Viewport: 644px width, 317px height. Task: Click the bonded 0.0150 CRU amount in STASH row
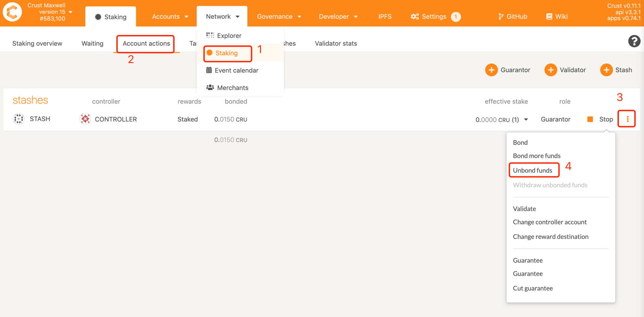tap(231, 119)
